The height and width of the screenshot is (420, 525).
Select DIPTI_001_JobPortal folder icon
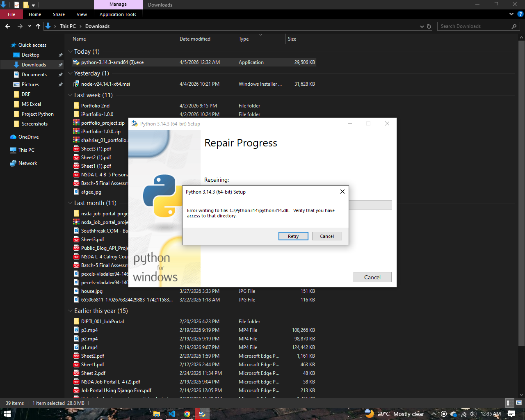point(76,322)
